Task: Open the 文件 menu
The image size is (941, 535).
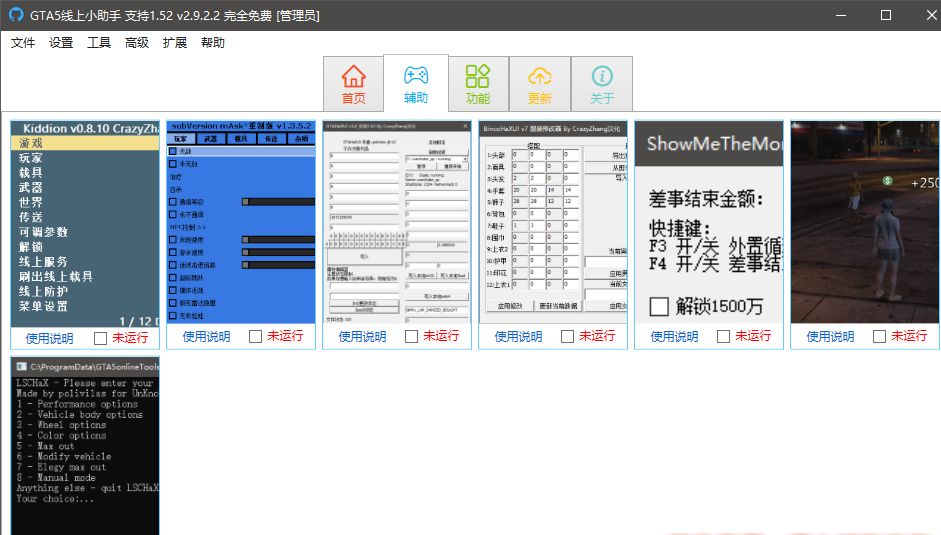Action: (x=23, y=43)
